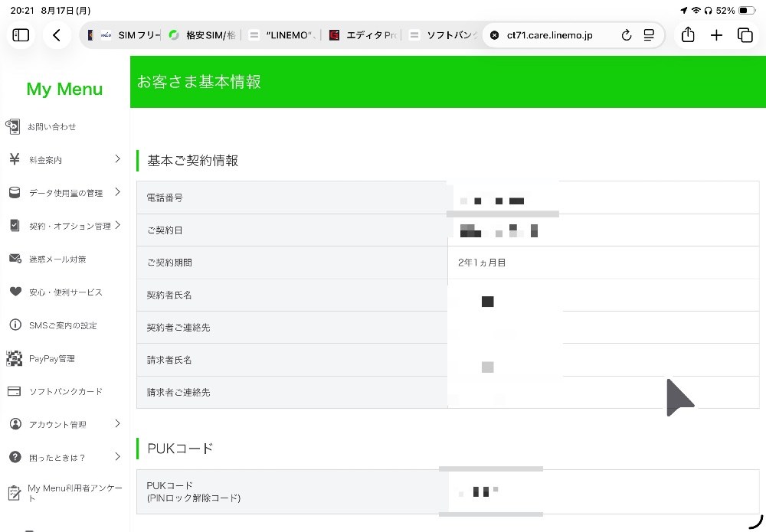Viewport: 766px width, 532px height.
Task: Click the ご契約日 row label
Action: click(x=165, y=230)
